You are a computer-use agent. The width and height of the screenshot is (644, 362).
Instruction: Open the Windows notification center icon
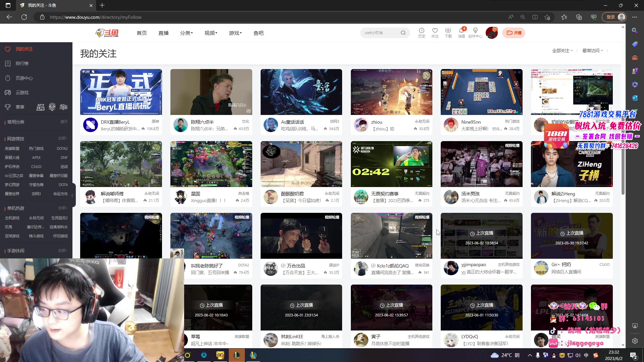click(634, 355)
